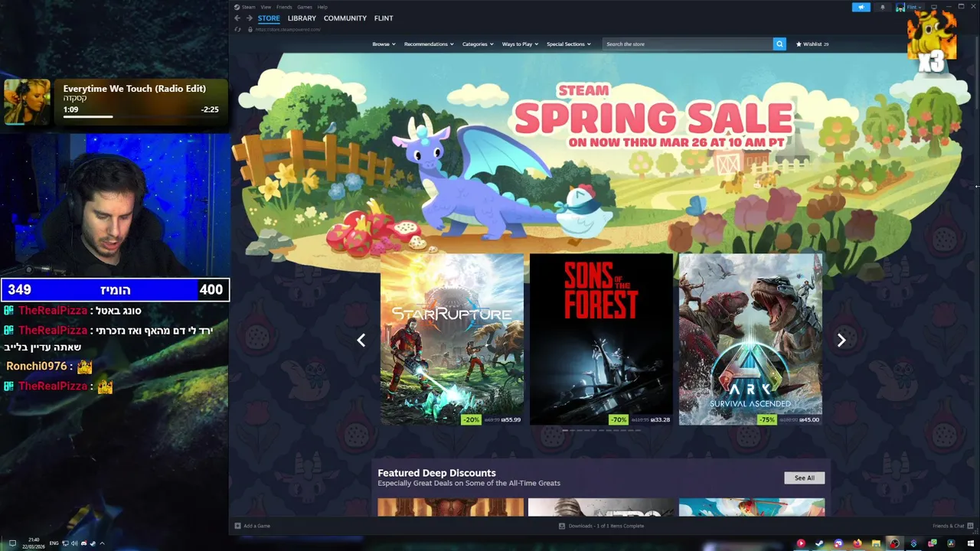Open the Sons of the Forest capsule
980x551 pixels.
point(601,339)
